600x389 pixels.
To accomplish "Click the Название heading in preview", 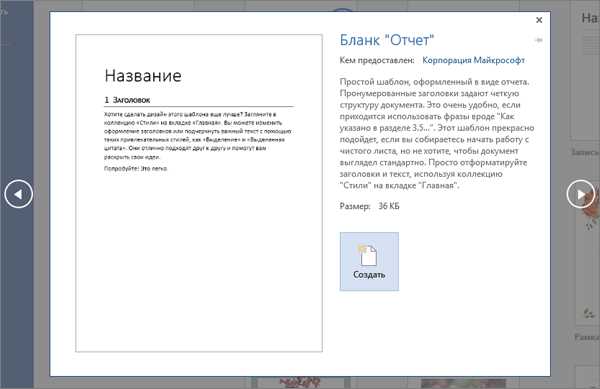I will pyautogui.click(x=143, y=75).
